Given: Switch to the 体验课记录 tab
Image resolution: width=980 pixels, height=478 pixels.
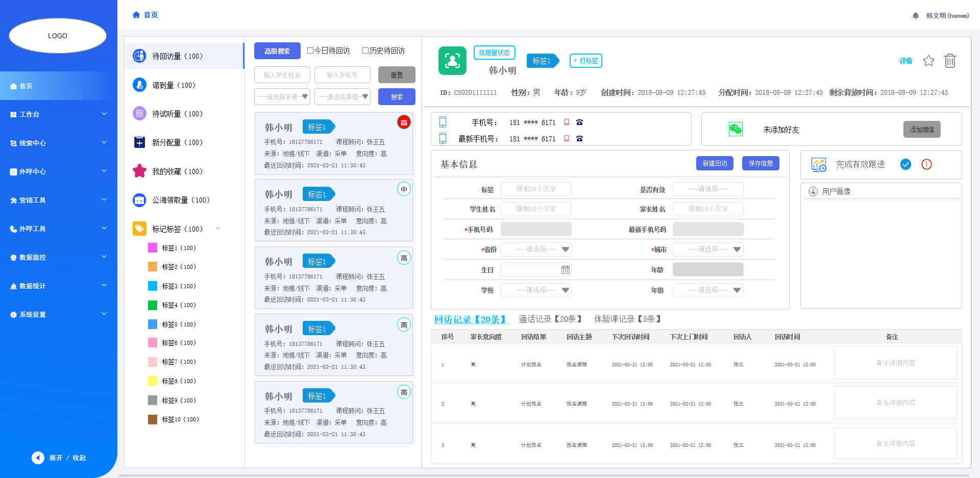Looking at the screenshot, I should tap(628, 319).
